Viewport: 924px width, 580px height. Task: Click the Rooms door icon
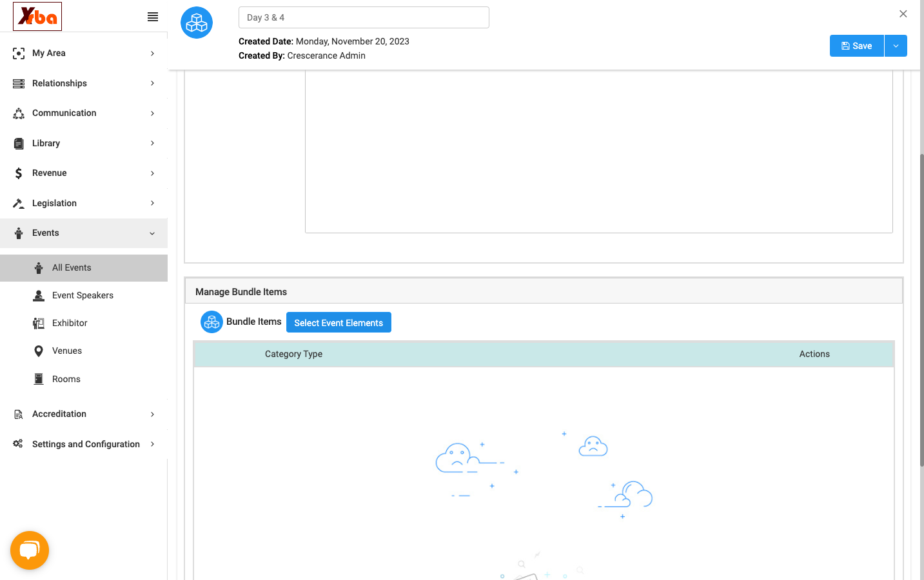tap(39, 379)
